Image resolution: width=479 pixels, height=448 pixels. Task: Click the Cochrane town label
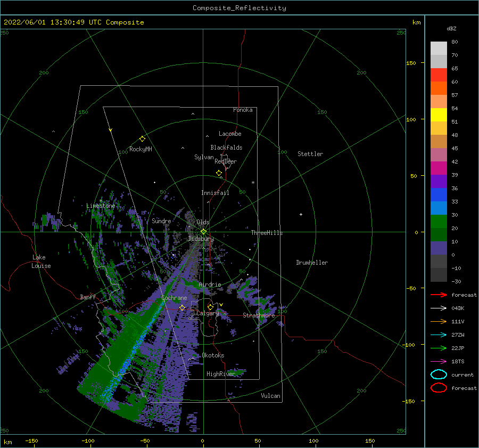point(174,298)
